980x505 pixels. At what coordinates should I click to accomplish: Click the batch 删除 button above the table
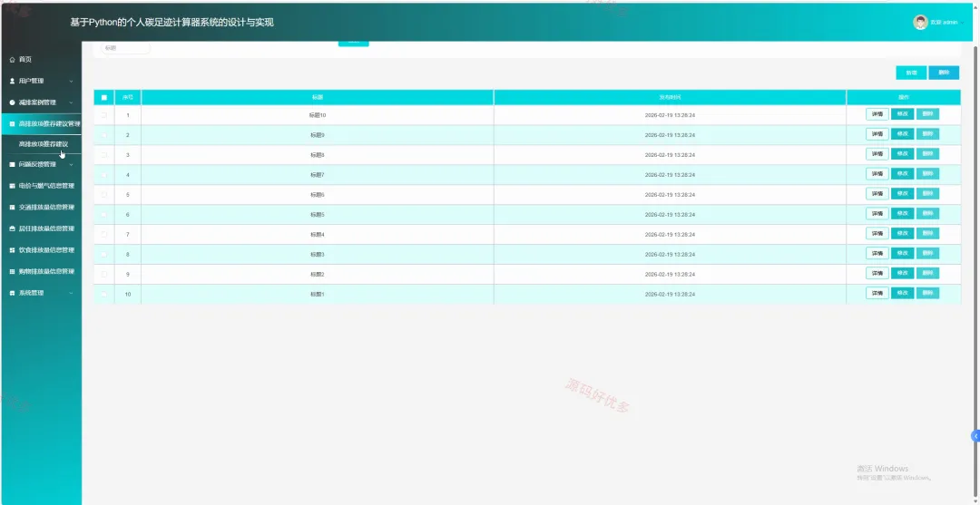944,73
